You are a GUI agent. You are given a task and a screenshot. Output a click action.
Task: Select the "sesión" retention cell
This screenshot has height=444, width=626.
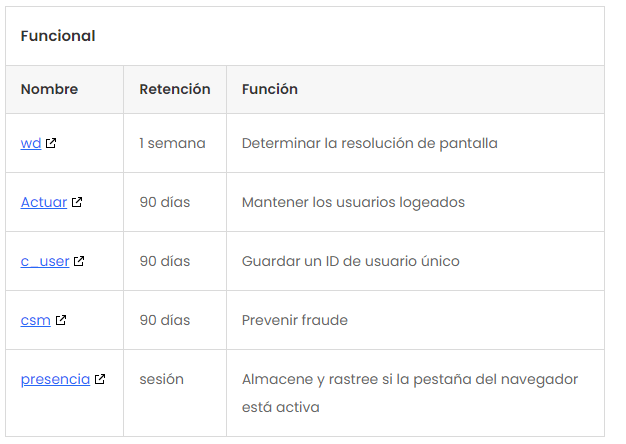(x=161, y=379)
